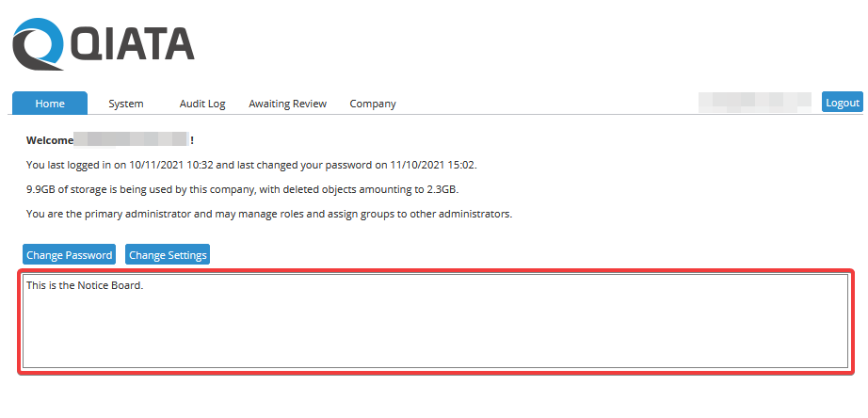This screenshot has height=418, width=868.
Task: Click the Change Password button
Action: pos(70,255)
